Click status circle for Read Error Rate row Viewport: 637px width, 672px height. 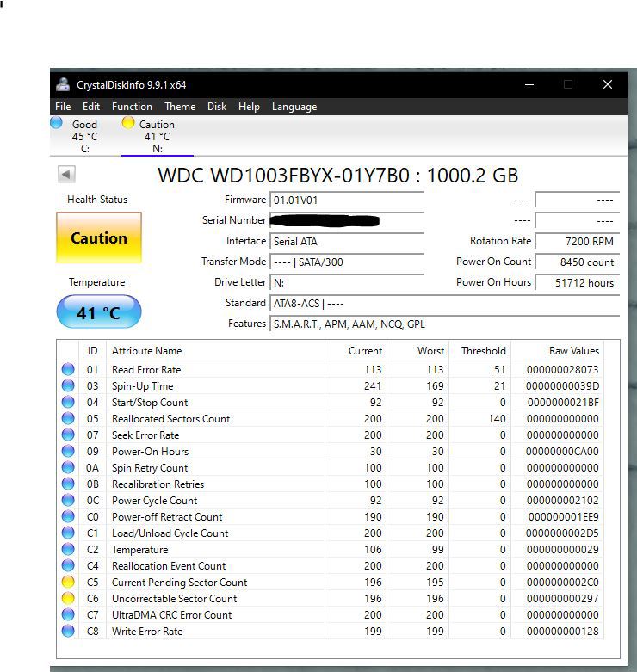tap(68, 369)
